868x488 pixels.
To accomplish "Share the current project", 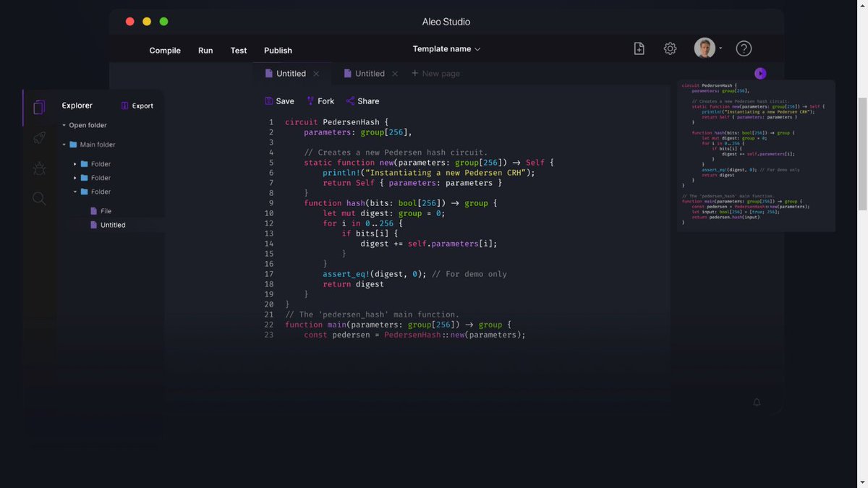I will coord(362,100).
